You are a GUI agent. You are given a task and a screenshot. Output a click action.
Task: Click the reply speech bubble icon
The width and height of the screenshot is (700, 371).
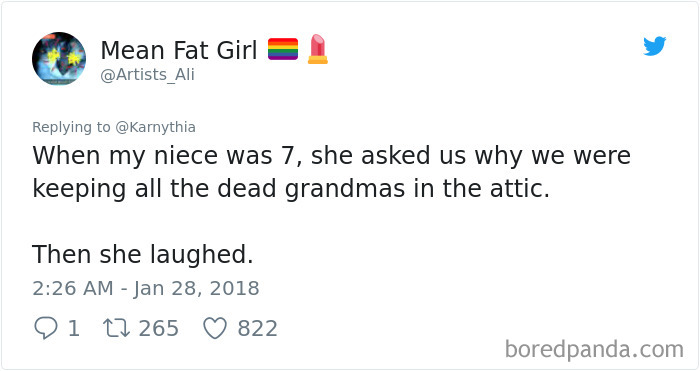46,328
